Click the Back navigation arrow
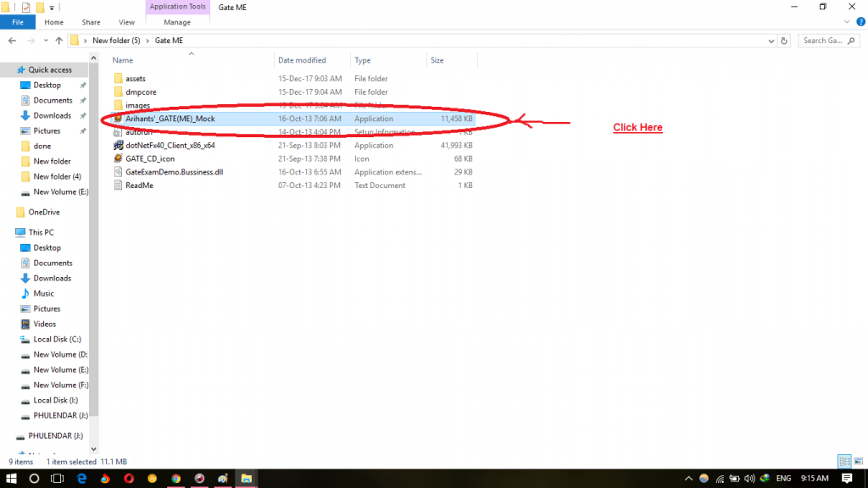The image size is (868, 488). point(13,40)
